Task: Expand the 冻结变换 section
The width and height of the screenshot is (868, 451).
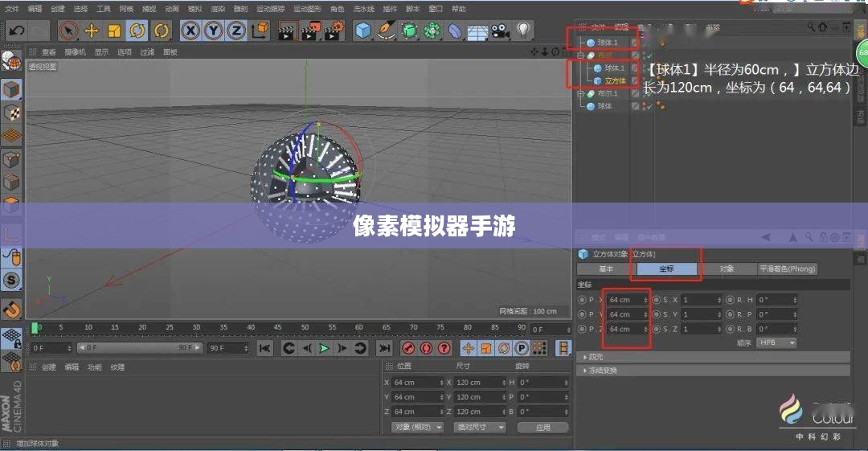Action: [x=713, y=371]
